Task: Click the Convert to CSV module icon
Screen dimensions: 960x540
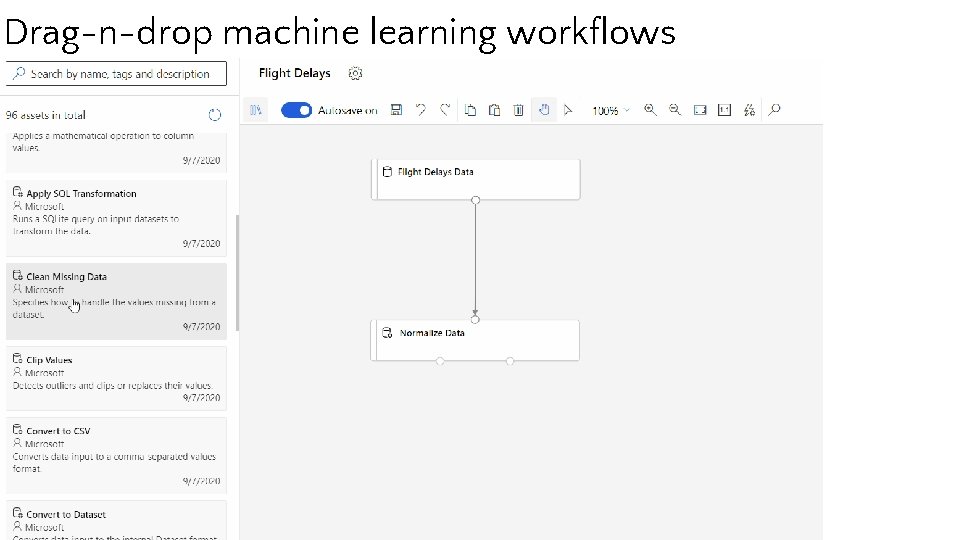Action: 18,430
